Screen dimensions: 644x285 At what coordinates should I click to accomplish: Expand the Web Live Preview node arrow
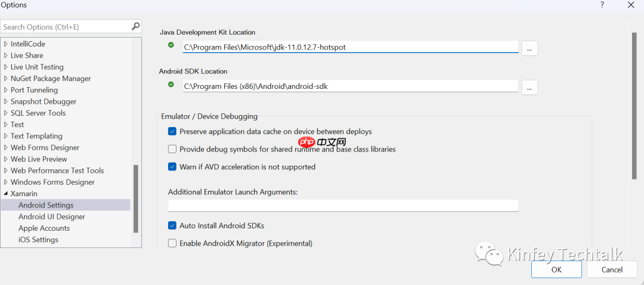click(6, 159)
